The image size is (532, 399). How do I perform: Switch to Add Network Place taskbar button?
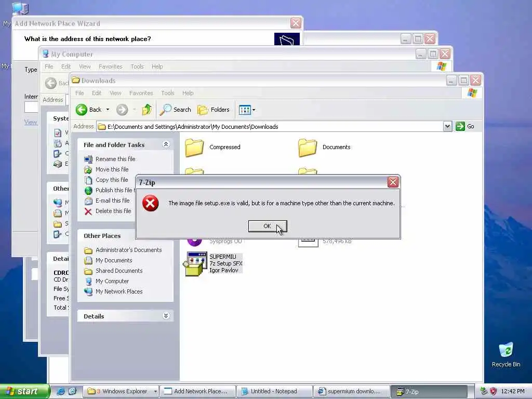(x=198, y=391)
